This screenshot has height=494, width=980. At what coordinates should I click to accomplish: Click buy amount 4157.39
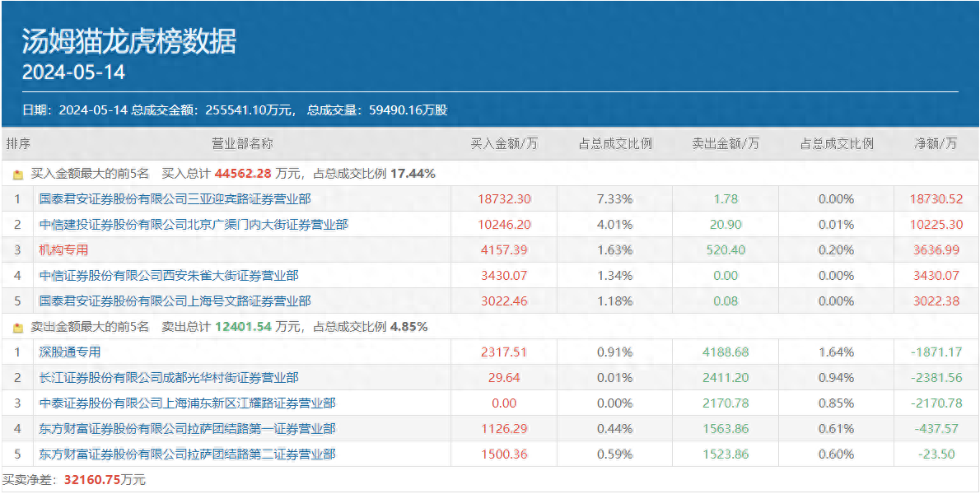pos(504,249)
